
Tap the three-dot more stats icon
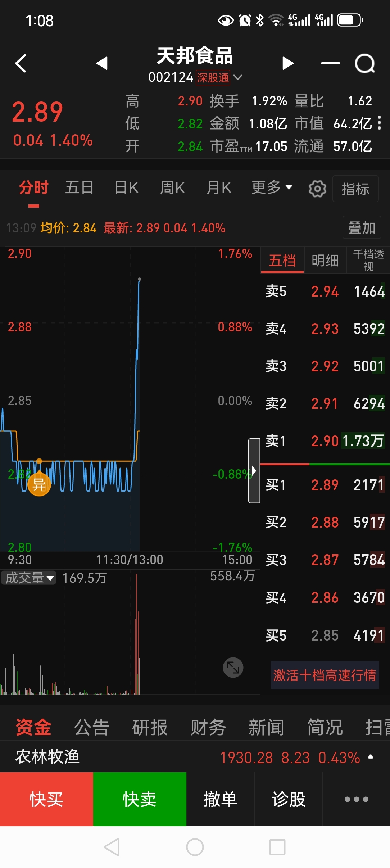pos(379,123)
